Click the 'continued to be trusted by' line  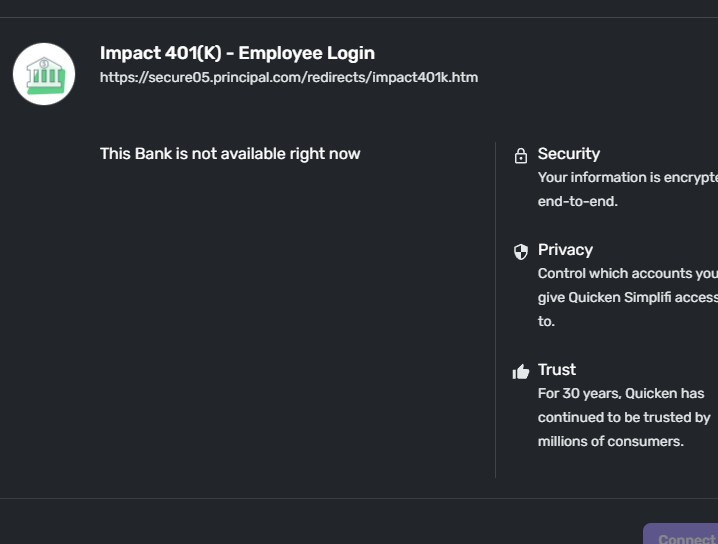click(x=624, y=418)
